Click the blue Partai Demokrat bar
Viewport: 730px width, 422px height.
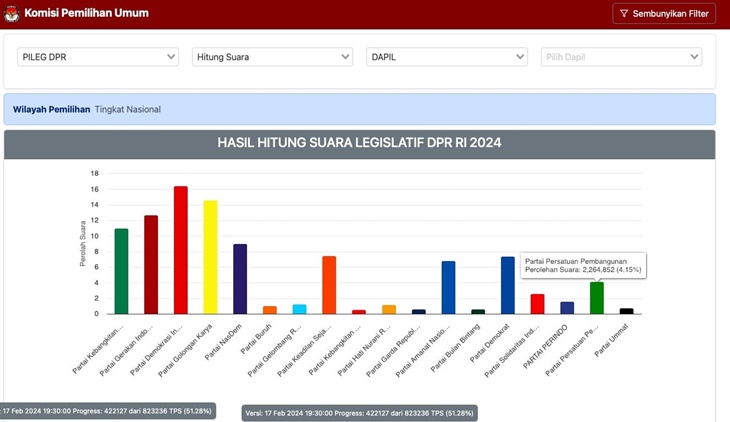coord(508,285)
